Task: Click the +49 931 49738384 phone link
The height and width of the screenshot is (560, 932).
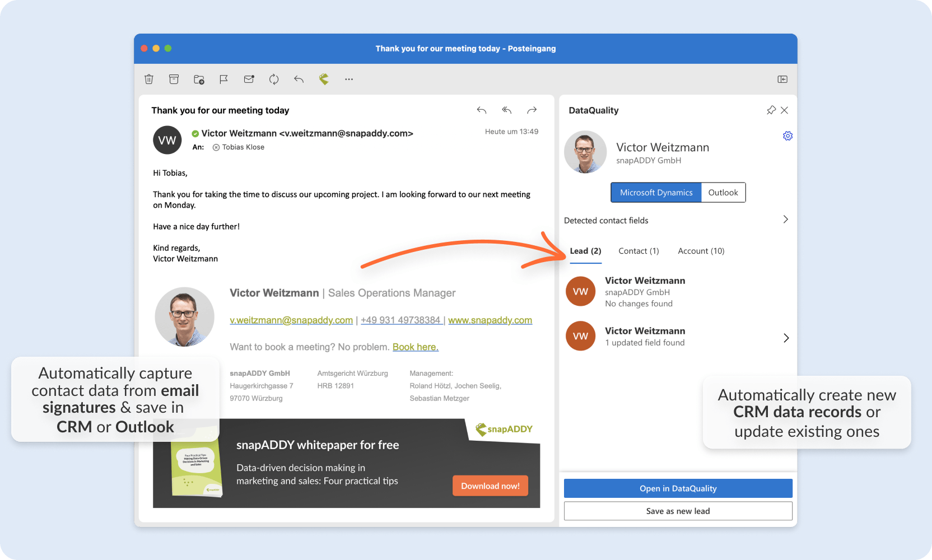Action: coord(402,320)
